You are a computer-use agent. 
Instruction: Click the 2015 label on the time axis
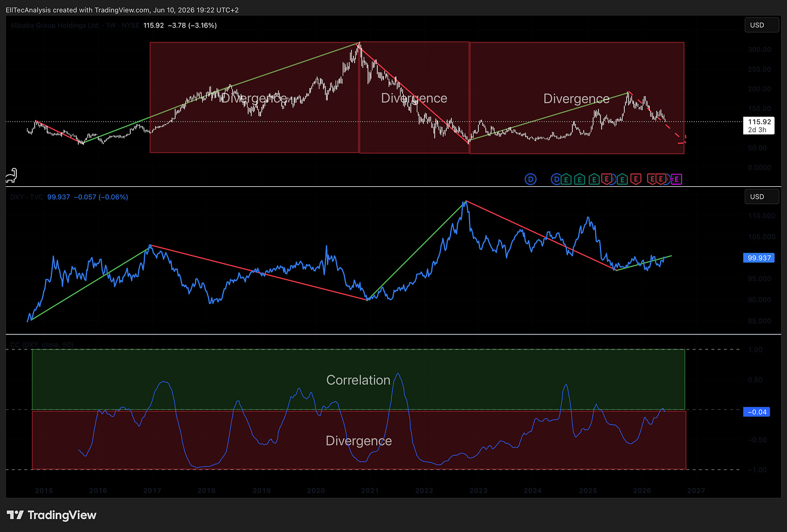point(44,490)
